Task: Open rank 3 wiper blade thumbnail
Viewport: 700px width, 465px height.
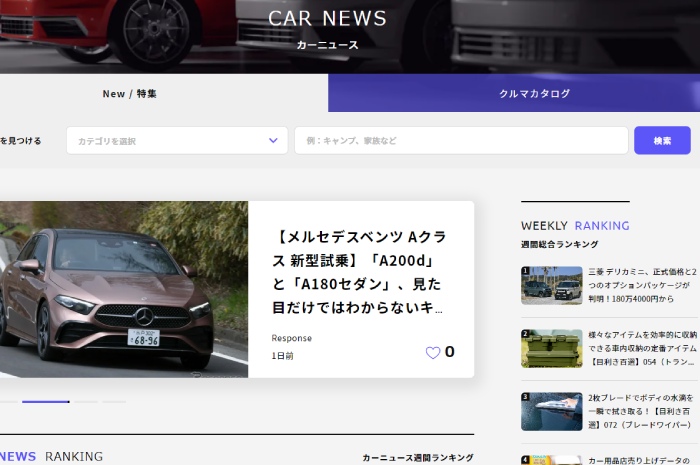Action: (x=552, y=411)
